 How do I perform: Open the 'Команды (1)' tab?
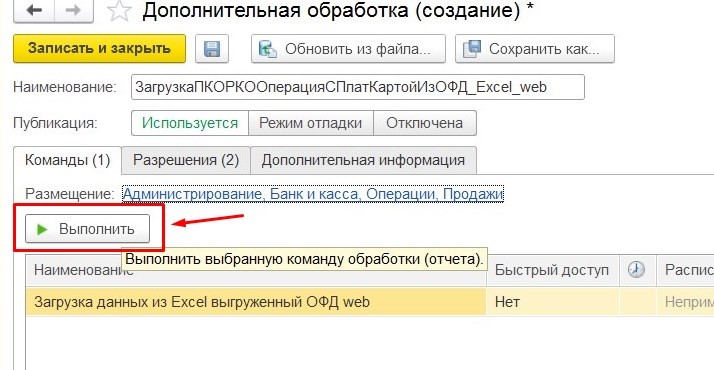point(67,160)
